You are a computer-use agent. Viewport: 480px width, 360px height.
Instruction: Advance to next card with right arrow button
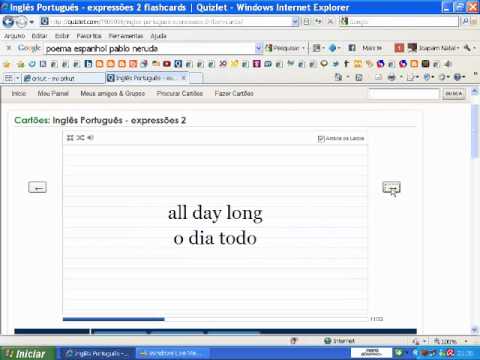(391, 188)
